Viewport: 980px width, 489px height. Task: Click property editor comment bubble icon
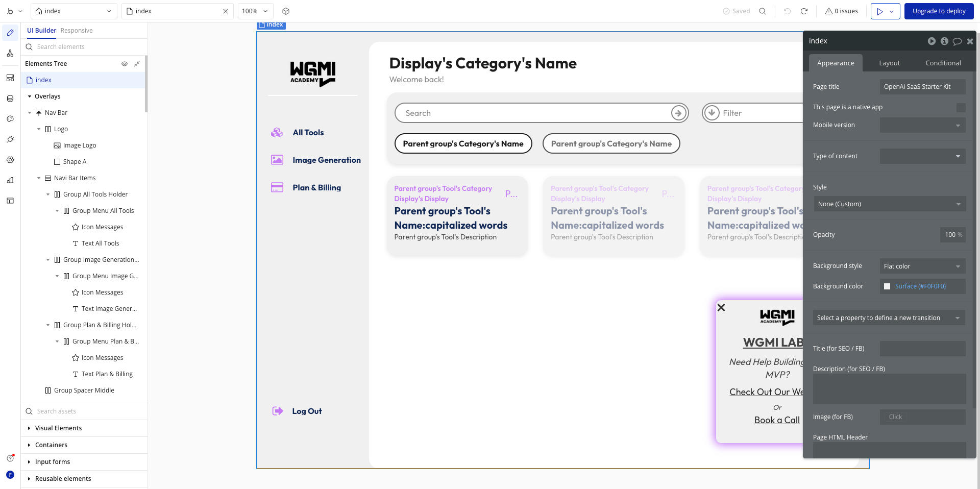(957, 41)
